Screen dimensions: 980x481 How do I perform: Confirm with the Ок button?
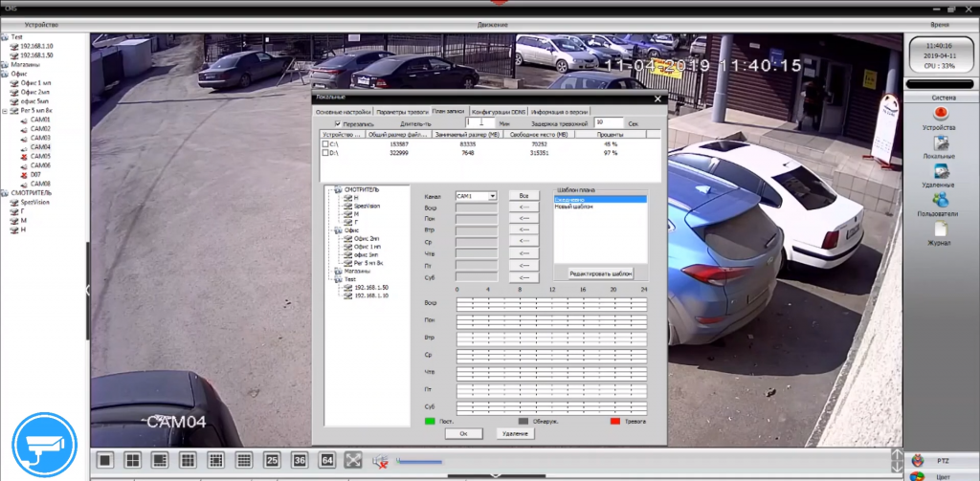tap(463, 433)
